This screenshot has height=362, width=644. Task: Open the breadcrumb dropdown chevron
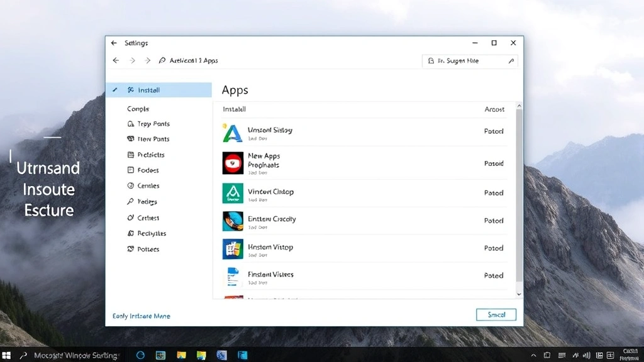[148, 60]
